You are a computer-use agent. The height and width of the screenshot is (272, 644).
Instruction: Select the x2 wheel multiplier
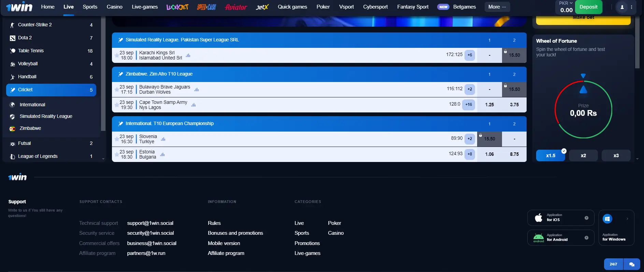[583, 155]
